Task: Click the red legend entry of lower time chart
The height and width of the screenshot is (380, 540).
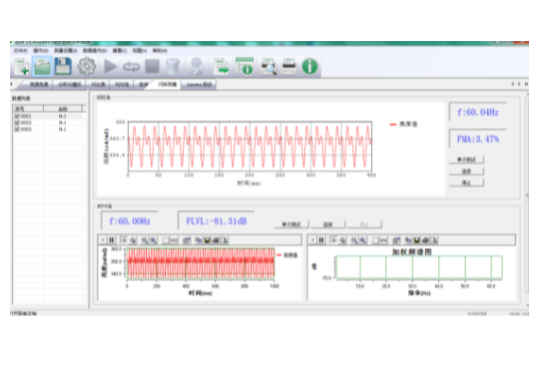Action: (287, 255)
